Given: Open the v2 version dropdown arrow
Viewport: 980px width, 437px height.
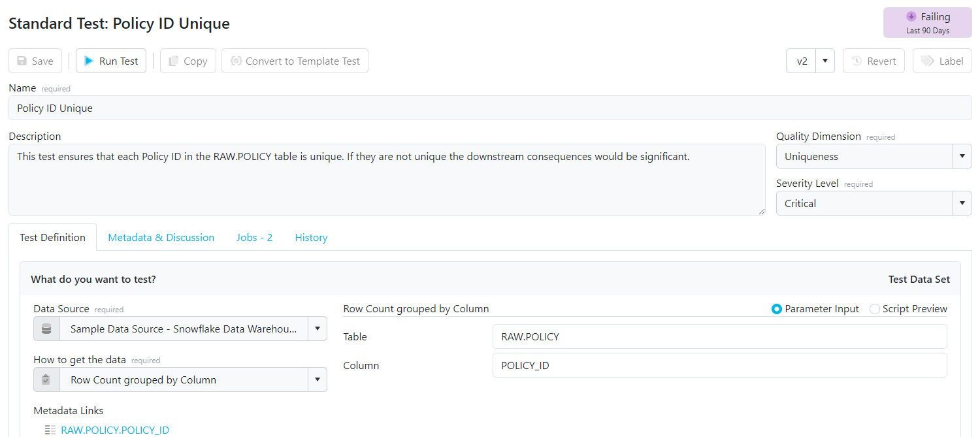Looking at the screenshot, I should click(825, 61).
